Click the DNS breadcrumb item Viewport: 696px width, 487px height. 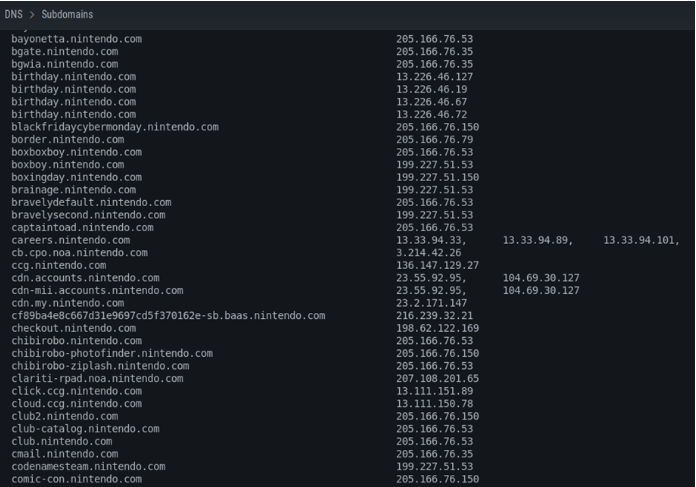click(x=13, y=14)
